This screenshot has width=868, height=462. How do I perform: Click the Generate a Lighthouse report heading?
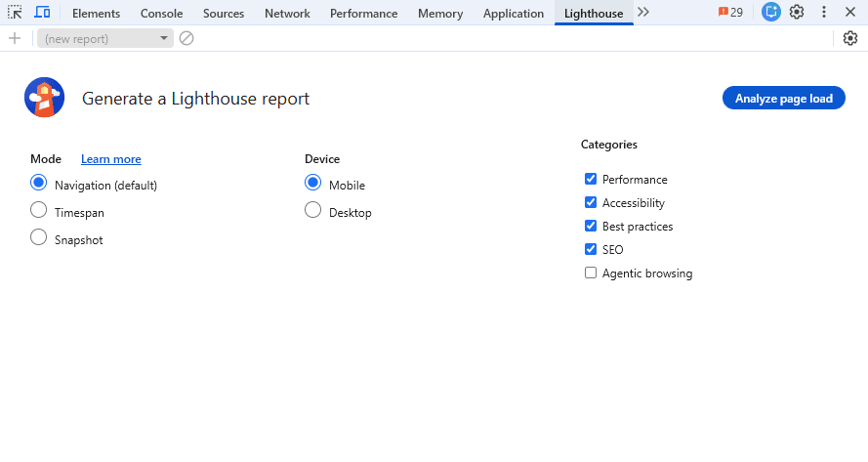tap(195, 99)
